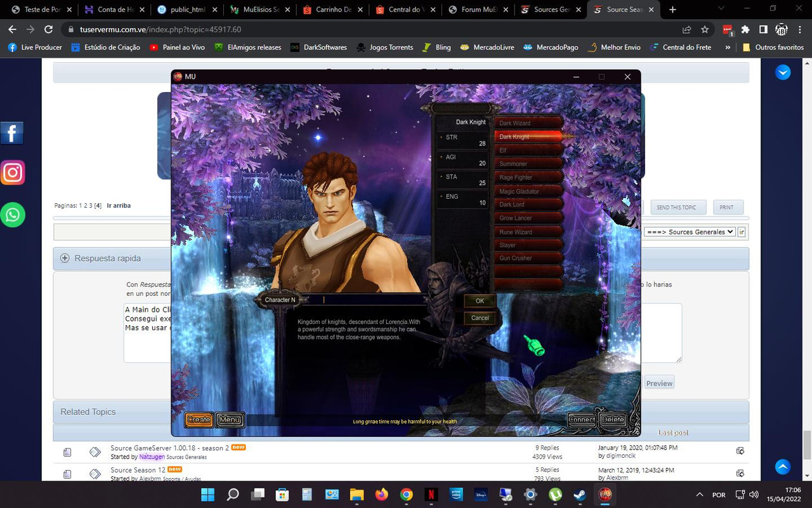Reload the browser page
The height and width of the screenshot is (508, 812).
pyautogui.click(x=49, y=29)
